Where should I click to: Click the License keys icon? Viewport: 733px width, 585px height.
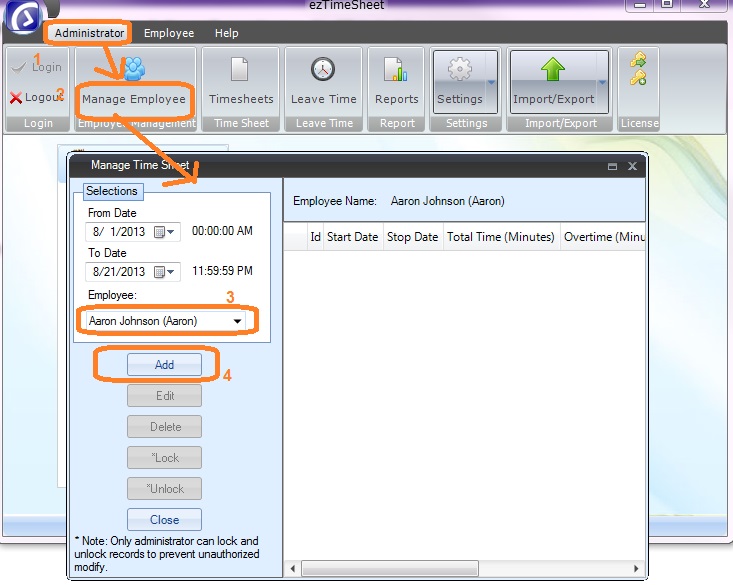638,70
